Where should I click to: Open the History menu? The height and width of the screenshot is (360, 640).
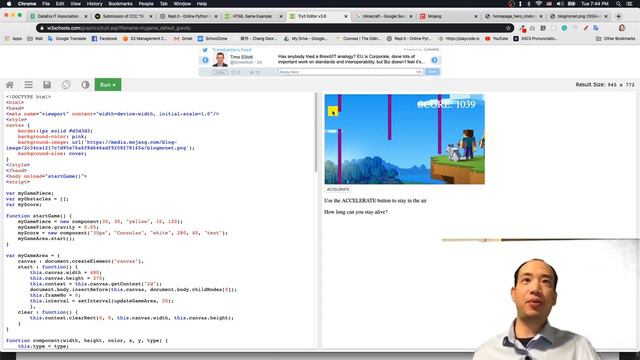[95, 4]
